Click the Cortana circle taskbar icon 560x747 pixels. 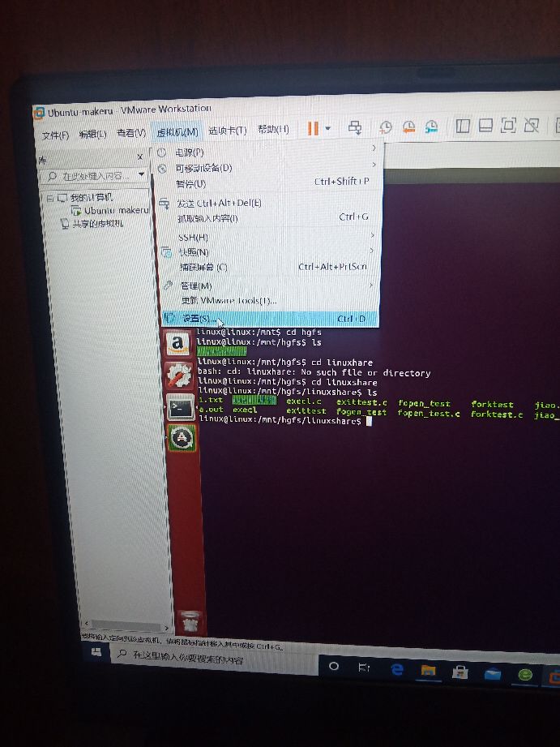click(x=334, y=666)
